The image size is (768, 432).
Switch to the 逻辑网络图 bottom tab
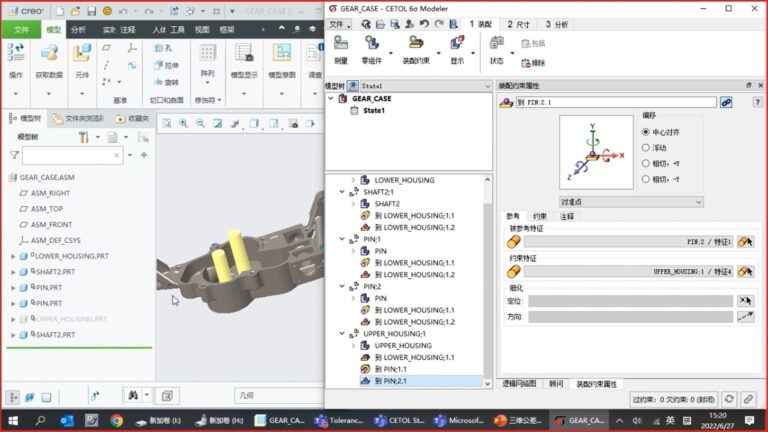(519, 384)
